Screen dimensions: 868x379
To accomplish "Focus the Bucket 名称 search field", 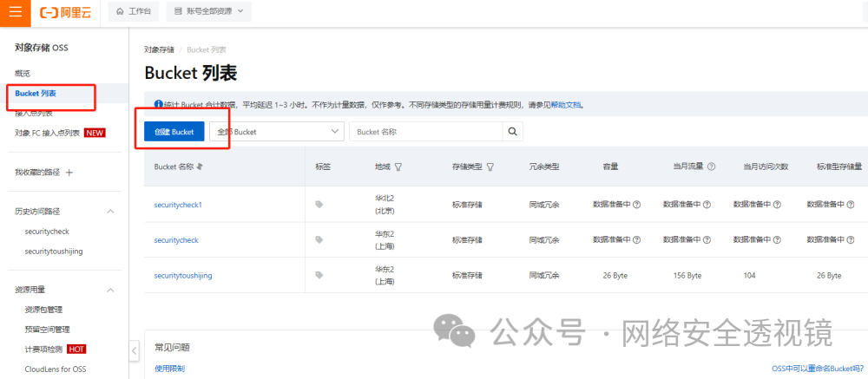I will (x=425, y=132).
